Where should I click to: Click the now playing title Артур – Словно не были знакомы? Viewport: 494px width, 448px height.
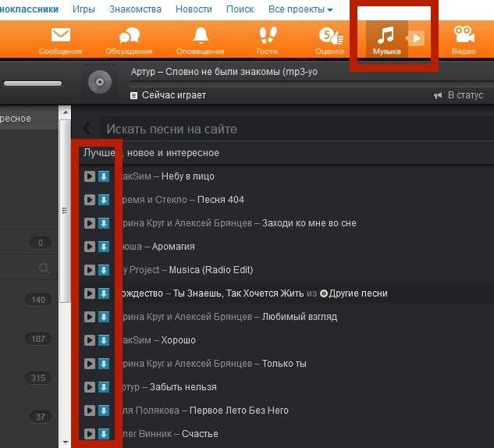coord(224,72)
